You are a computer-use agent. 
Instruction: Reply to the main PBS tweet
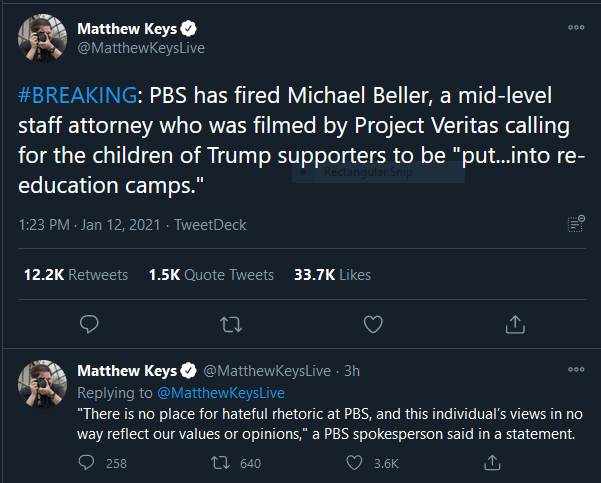[x=88, y=323]
